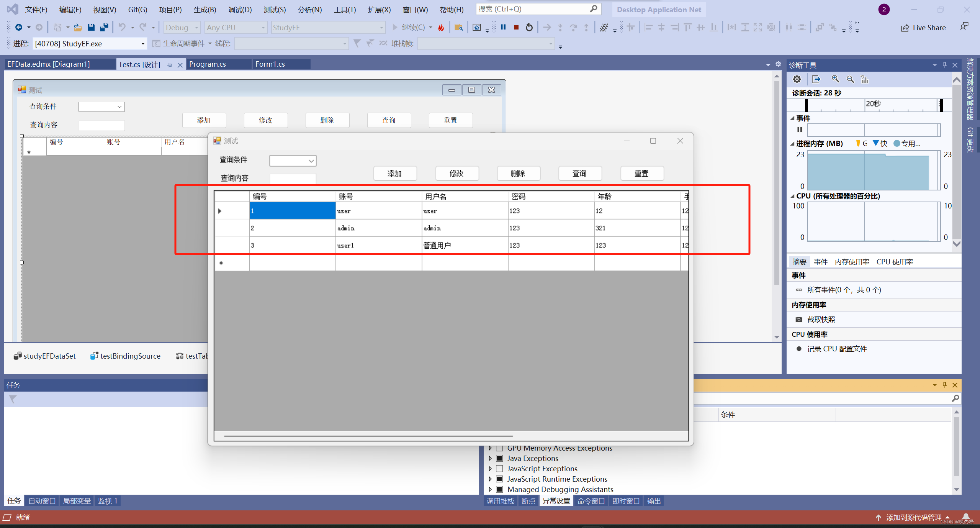Click the Pause debugging icon
This screenshot has width=980, height=528.
pyautogui.click(x=503, y=27)
